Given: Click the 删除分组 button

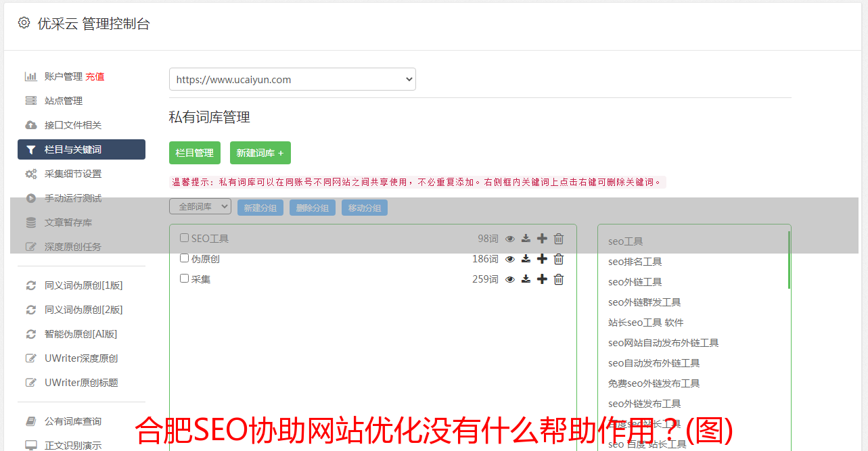Looking at the screenshot, I should click(x=313, y=208).
